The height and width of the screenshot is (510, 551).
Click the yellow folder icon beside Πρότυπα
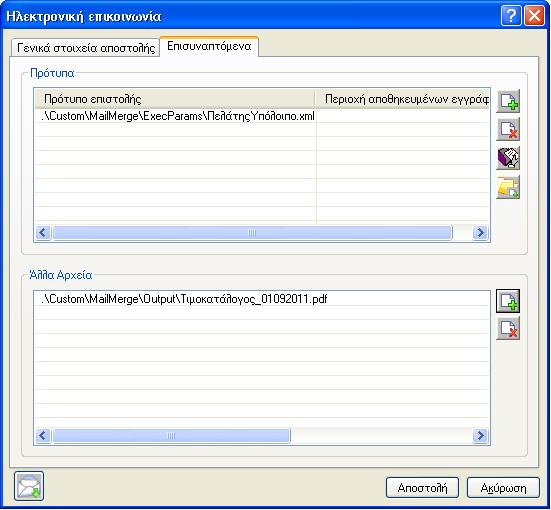508,187
